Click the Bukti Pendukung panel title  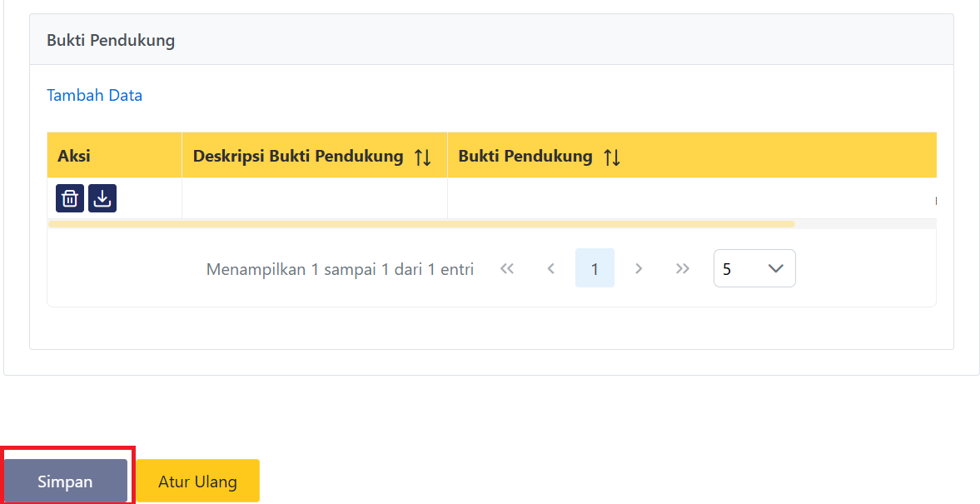111,40
